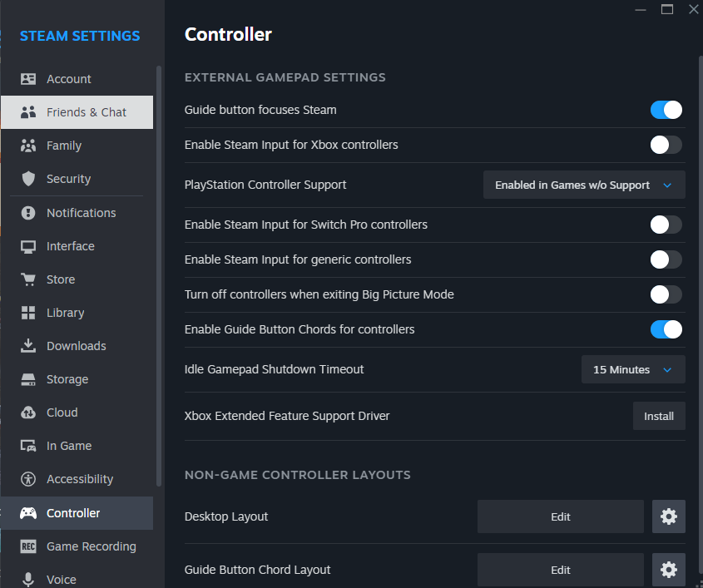Select Game Recording settings
Image resolution: width=703 pixels, height=588 pixels.
(77, 546)
